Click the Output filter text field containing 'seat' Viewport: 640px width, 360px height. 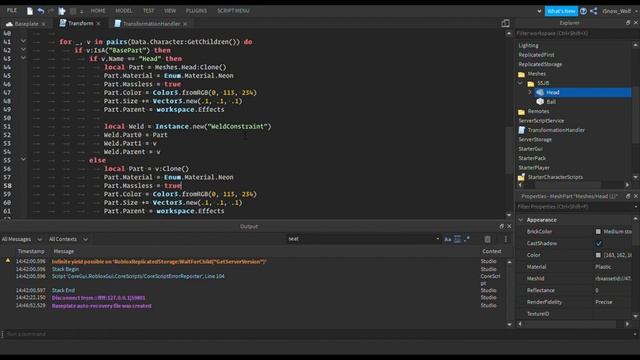point(361,239)
